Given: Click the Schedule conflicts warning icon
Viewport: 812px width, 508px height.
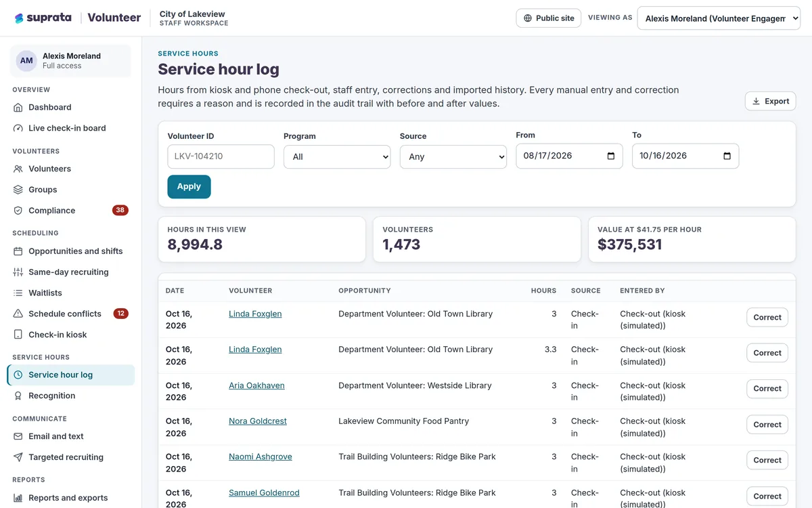Looking at the screenshot, I should 18,314.
